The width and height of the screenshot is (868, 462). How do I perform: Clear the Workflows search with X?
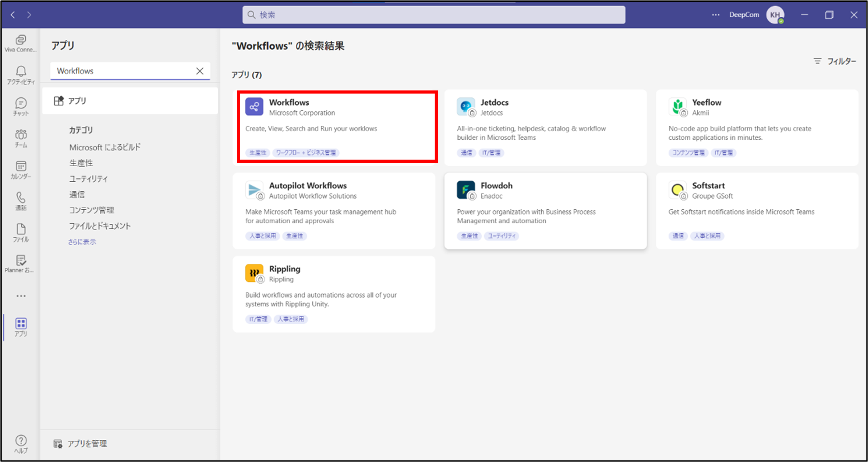200,71
